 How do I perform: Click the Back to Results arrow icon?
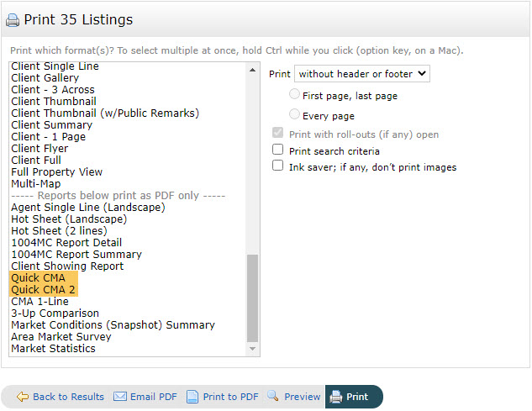(23, 397)
